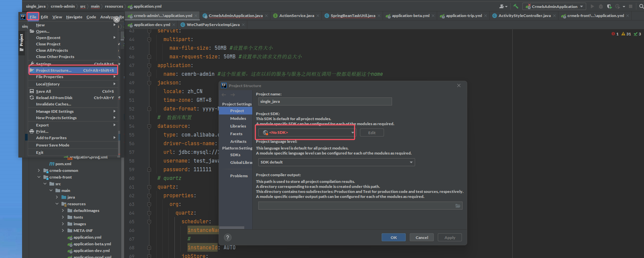
Task: Click Close Project in File menu
Action: (x=73, y=44)
